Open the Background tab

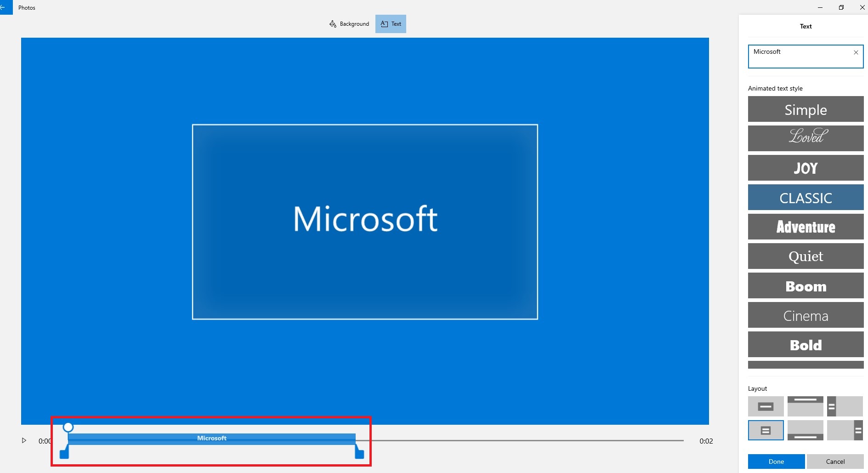coord(349,24)
